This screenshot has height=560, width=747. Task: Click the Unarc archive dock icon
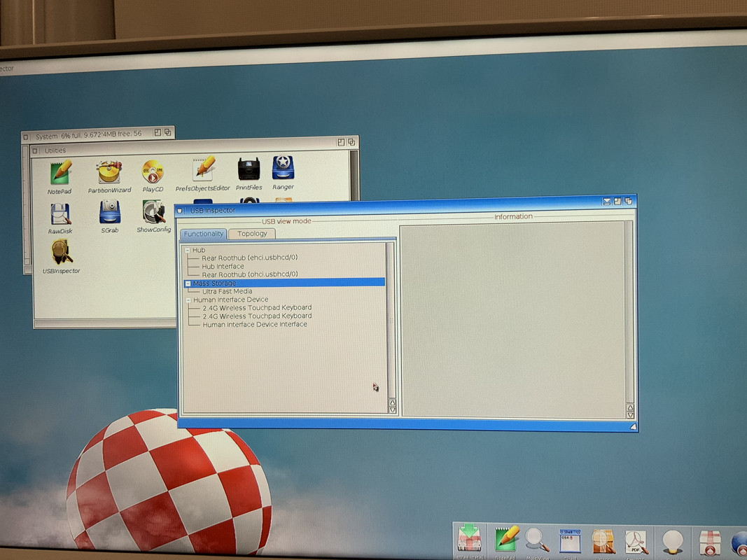pyautogui.click(x=603, y=542)
